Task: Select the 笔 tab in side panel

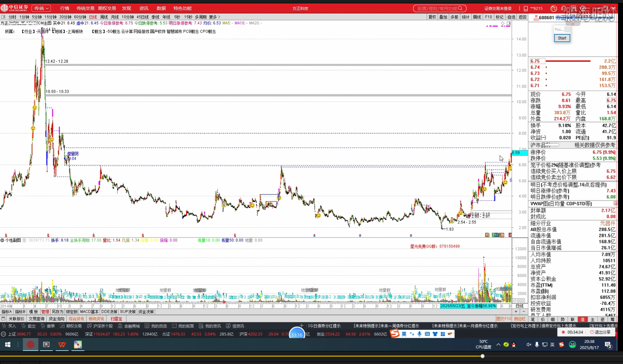Action: [533, 319]
